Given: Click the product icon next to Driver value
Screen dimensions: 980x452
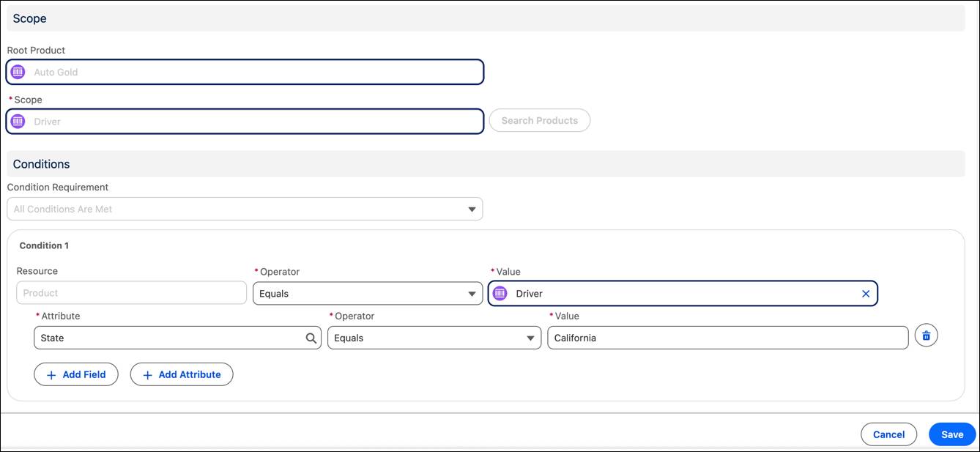Looking at the screenshot, I should [500, 293].
